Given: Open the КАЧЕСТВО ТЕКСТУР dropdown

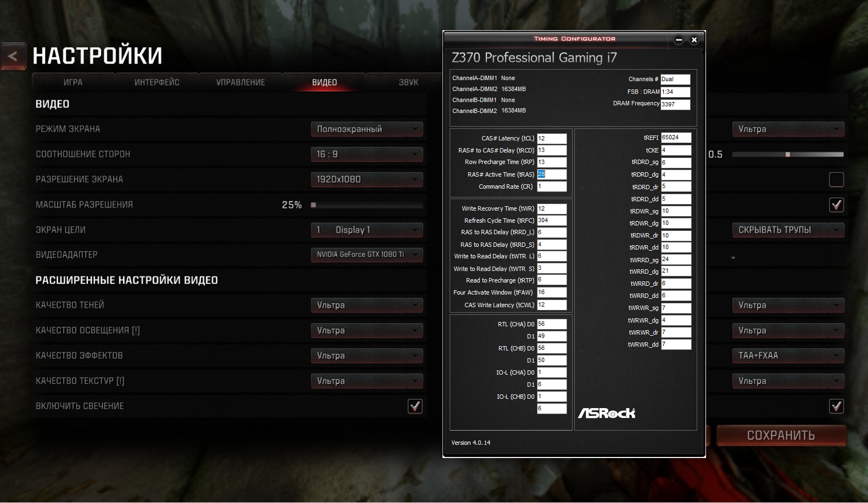Looking at the screenshot, I should click(x=367, y=381).
